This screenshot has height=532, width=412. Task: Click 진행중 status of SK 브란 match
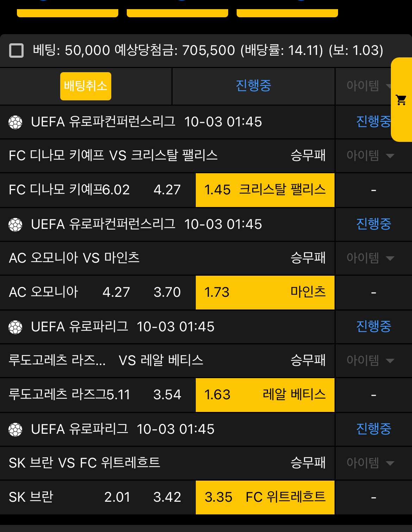coord(373,429)
